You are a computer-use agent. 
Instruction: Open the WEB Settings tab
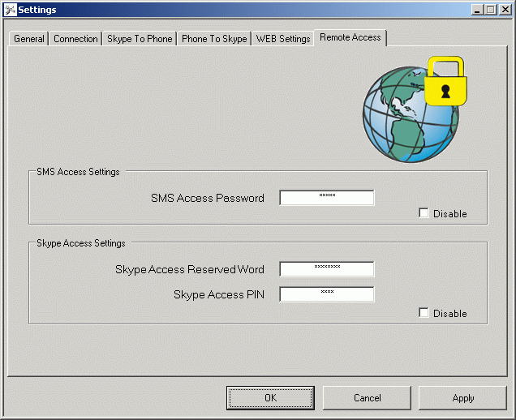click(283, 39)
